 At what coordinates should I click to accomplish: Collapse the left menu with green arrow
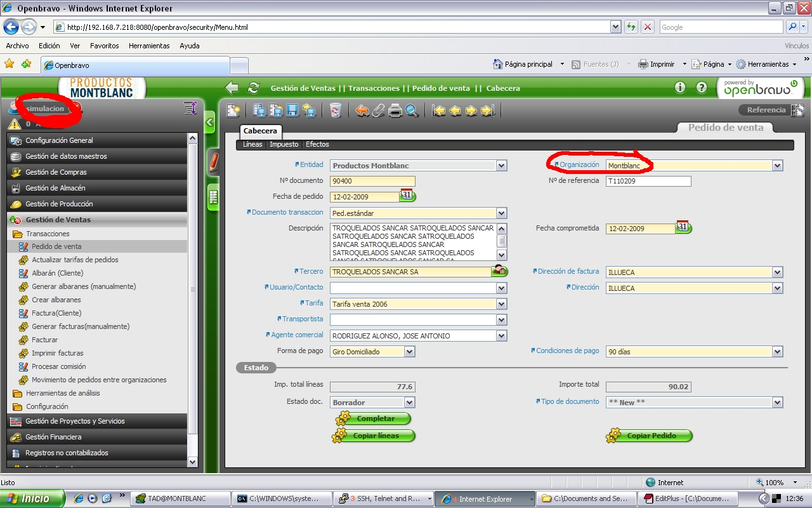click(x=210, y=122)
